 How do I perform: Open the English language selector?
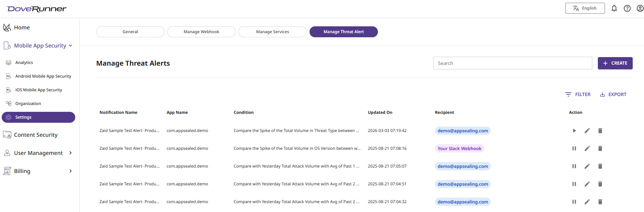pos(585,8)
